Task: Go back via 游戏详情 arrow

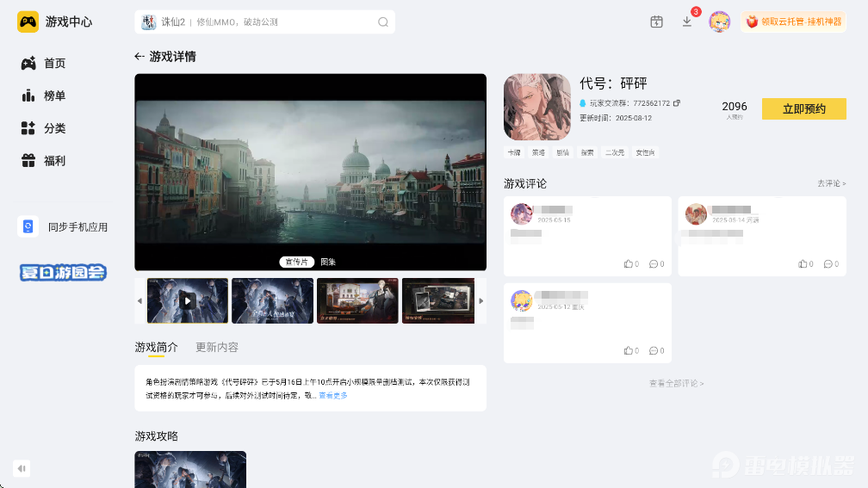Action: [139, 57]
